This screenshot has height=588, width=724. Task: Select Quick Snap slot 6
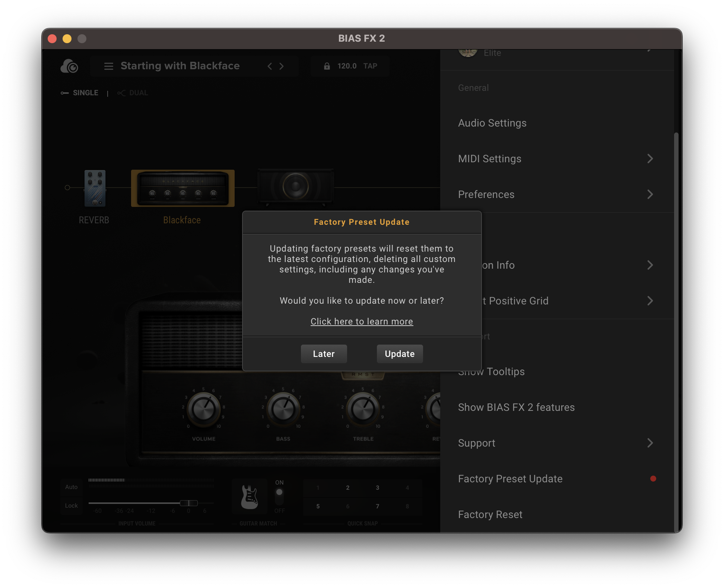pos(348,506)
